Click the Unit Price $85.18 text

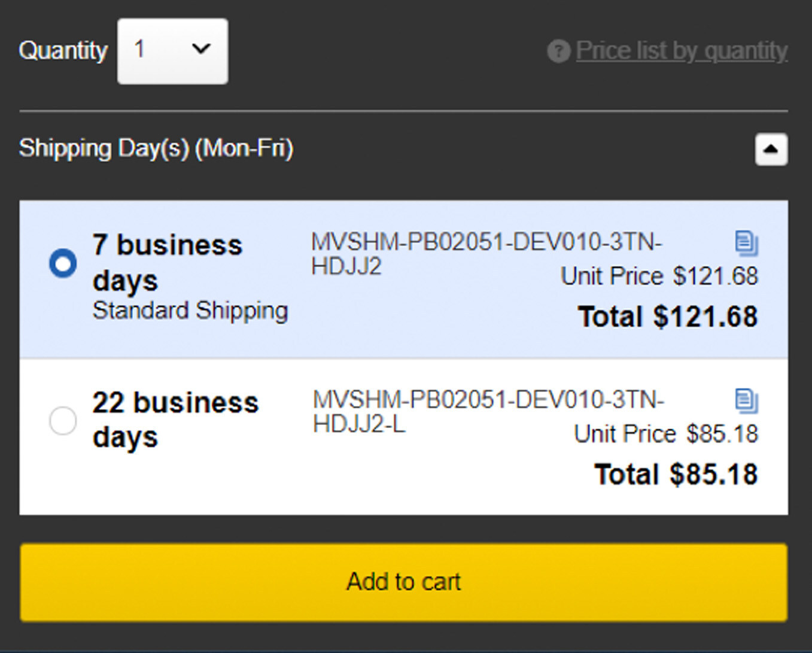pyautogui.click(x=665, y=434)
